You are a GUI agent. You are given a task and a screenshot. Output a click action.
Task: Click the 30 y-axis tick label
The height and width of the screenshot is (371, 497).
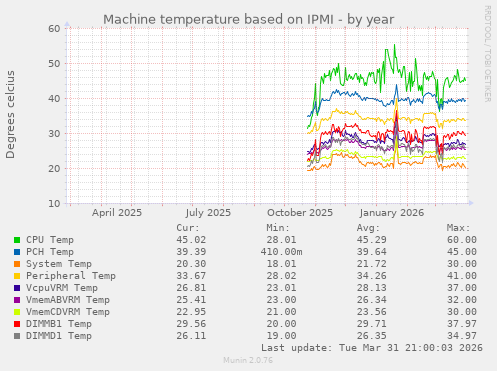(54, 134)
